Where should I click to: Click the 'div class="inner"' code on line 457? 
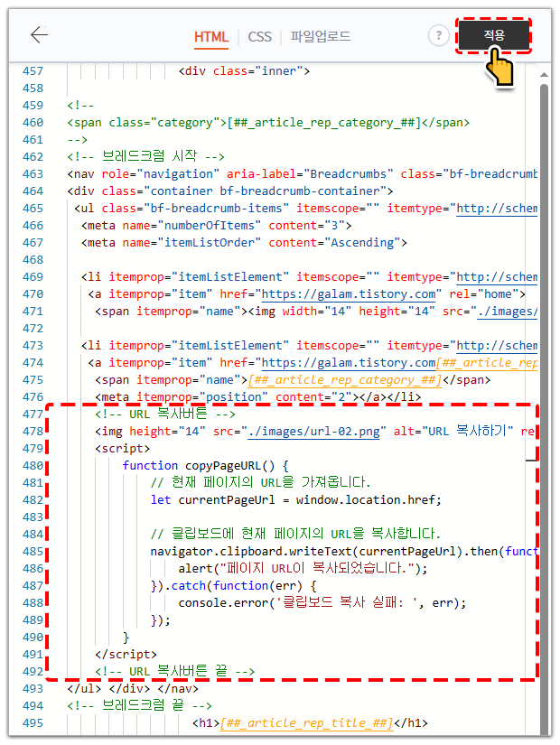pos(244,71)
